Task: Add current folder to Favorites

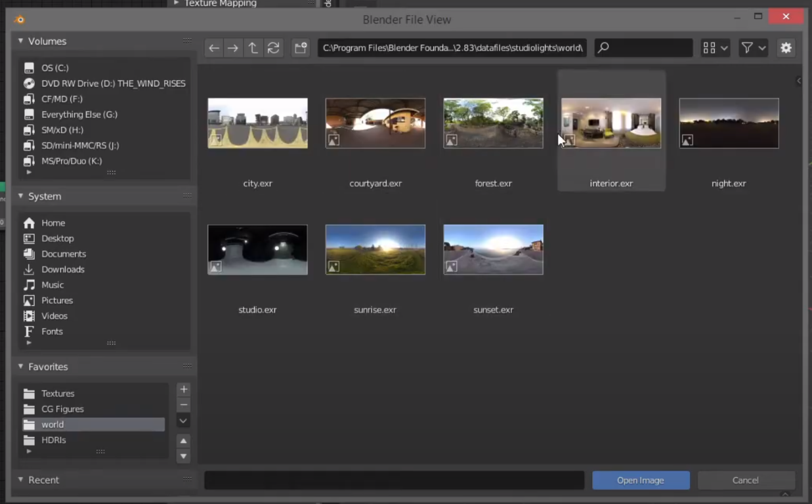Action: point(184,390)
